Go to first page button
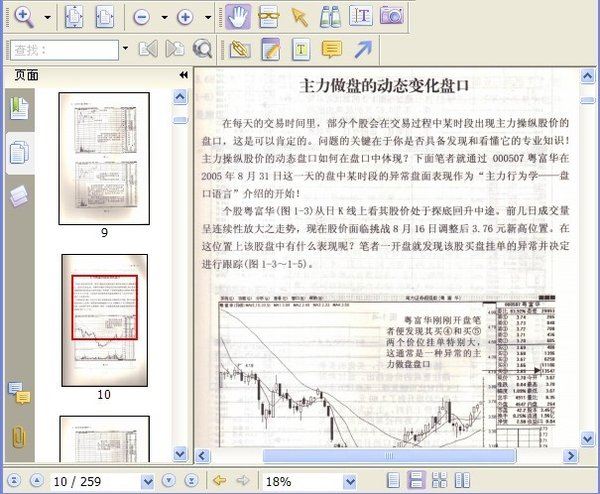The image size is (600, 494). tap(14, 480)
